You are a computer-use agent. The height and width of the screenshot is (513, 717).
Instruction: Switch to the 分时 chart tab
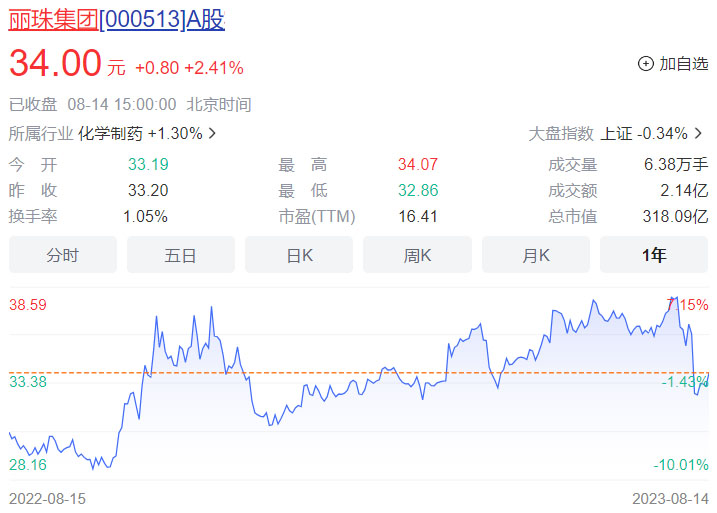pyautogui.click(x=63, y=255)
